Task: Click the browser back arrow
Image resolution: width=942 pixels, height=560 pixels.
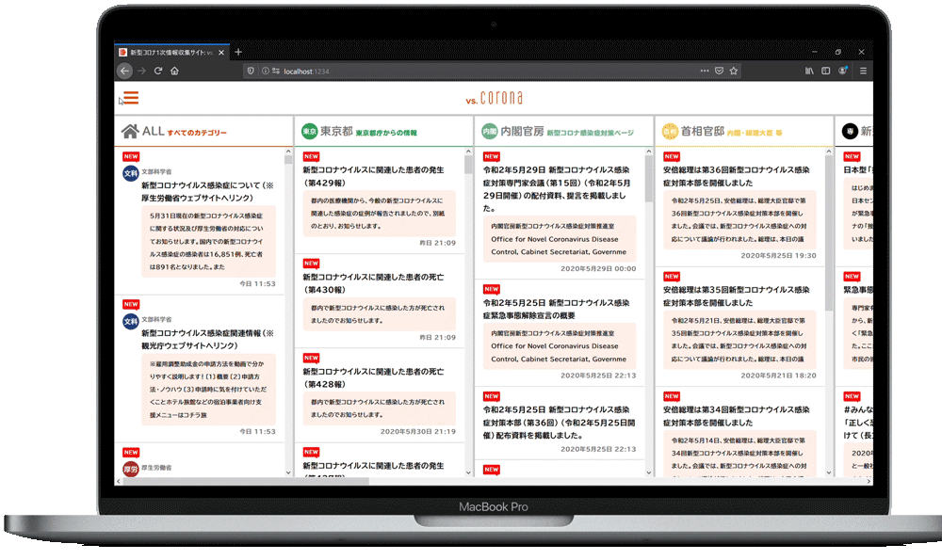Action: pyautogui.click(x=124, y=71)
